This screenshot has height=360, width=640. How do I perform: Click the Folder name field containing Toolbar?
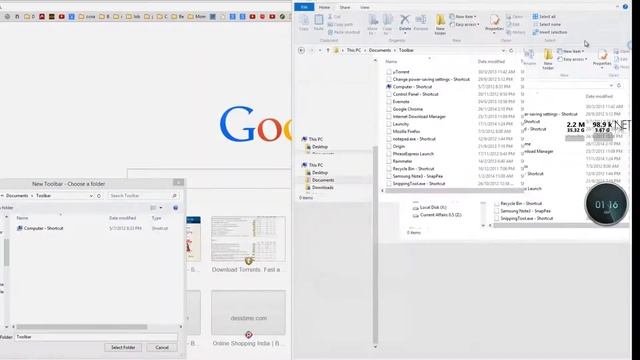click(x=96, y=337)
